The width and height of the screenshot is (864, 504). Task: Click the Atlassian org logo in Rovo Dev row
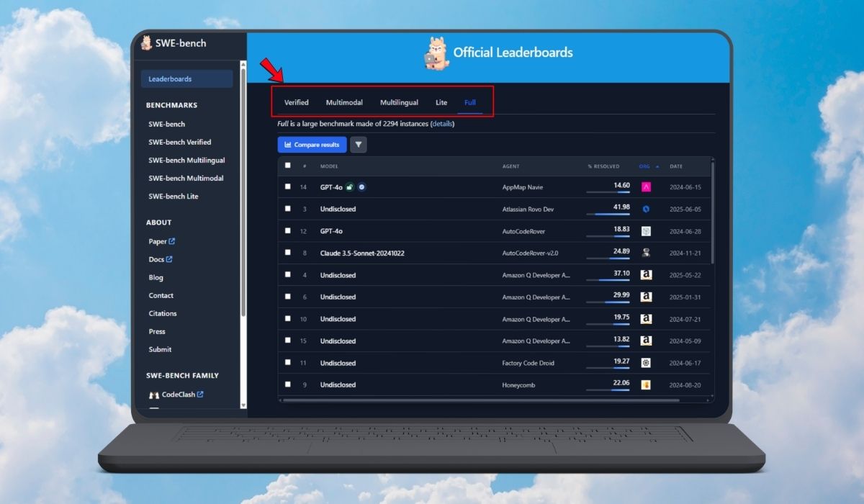[647, 209]
